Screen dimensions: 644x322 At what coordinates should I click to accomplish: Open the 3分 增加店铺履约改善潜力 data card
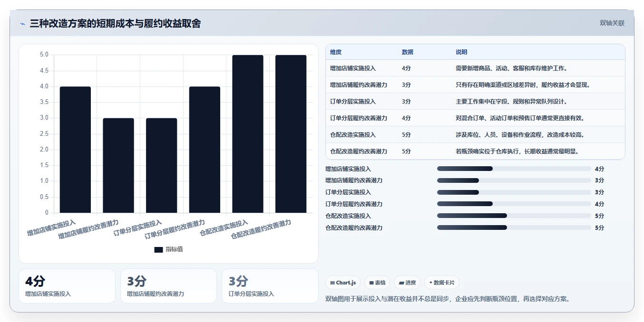(x=168, y=286)
